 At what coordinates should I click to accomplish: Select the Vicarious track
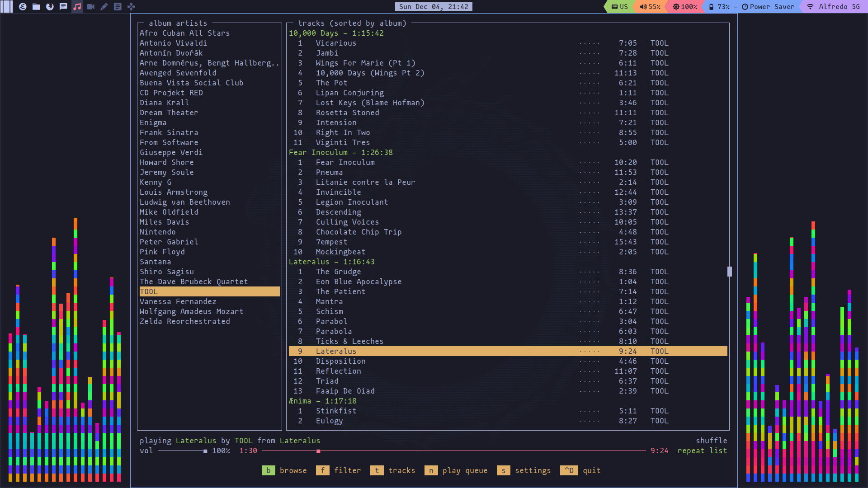click(x=508, y=43)
